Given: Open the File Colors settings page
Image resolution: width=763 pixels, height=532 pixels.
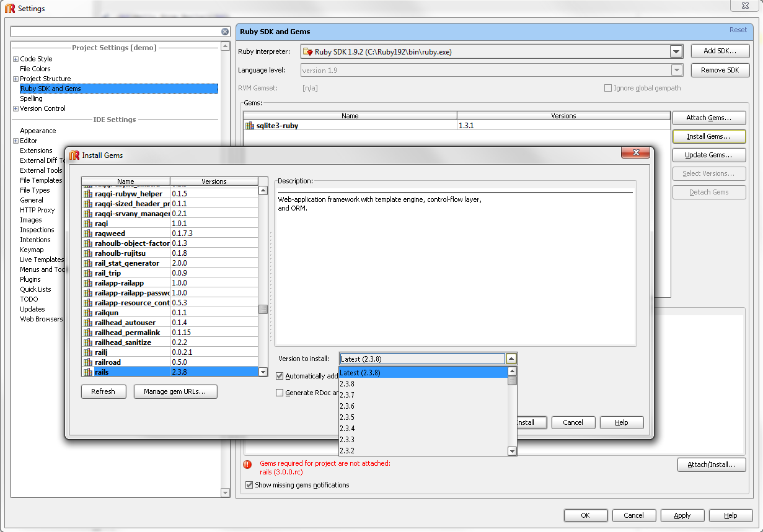Looking at the screenshot, I should coord(35,69).
